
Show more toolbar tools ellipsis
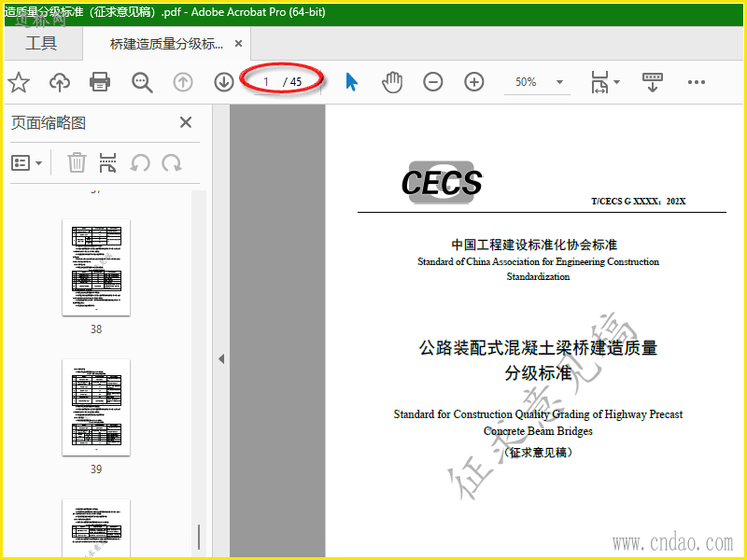696,82
